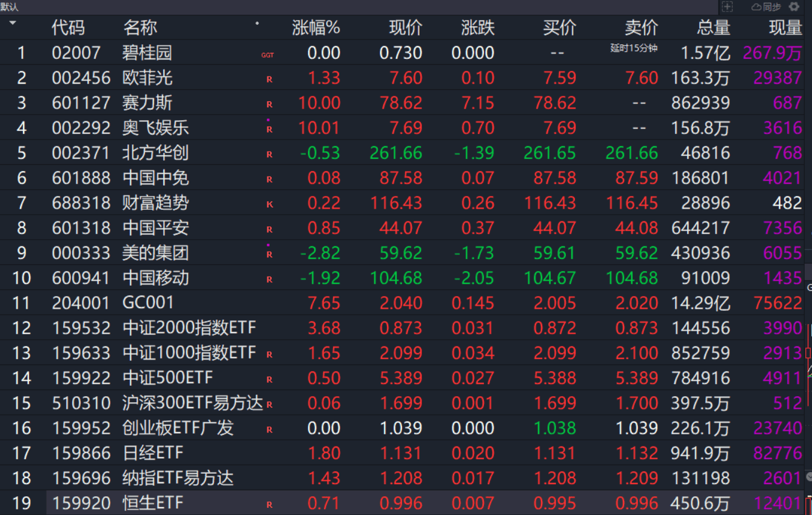Sort by the 总量 column header
This screenshot has width=812, height=515.
click(x=714, y=28)
